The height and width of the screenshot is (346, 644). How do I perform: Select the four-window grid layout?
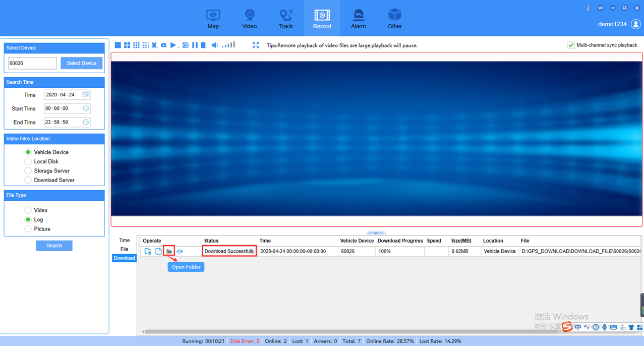click(127, 45)
